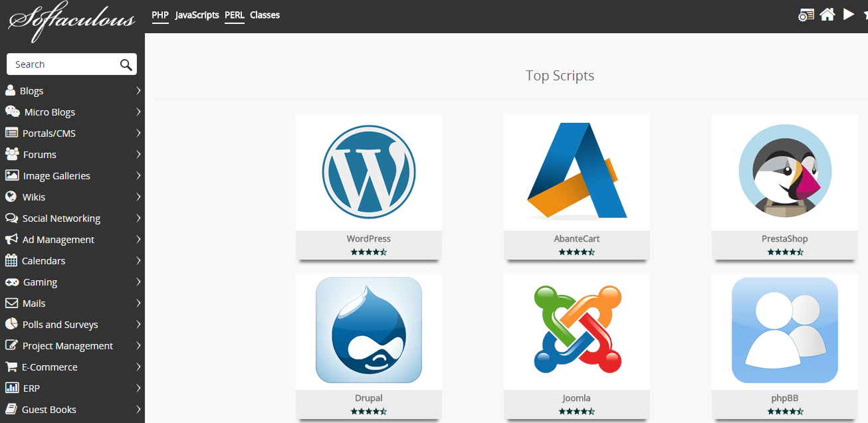Screen dimensions: 868x423
Task: Expand the Gaming chevron
Action: (138, 282)
